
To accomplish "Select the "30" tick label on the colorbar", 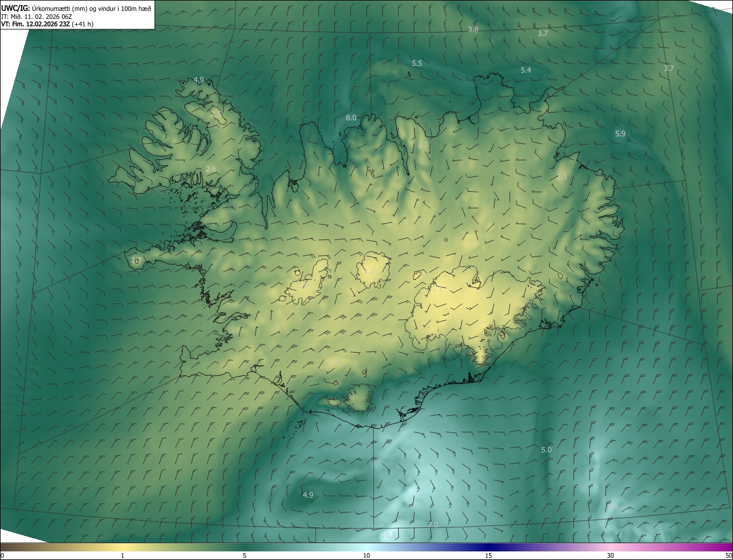I will tap(610, 555).
